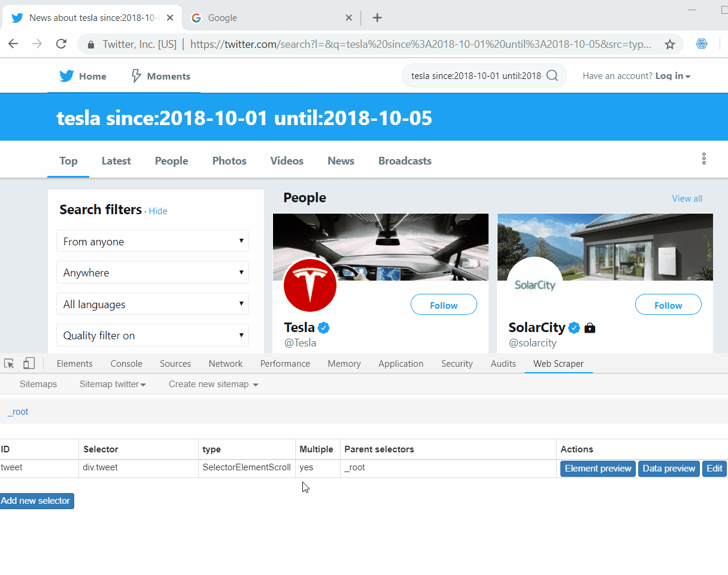
Task: Open the 'Anywhere' location dropdown
Action: (153, 272)
